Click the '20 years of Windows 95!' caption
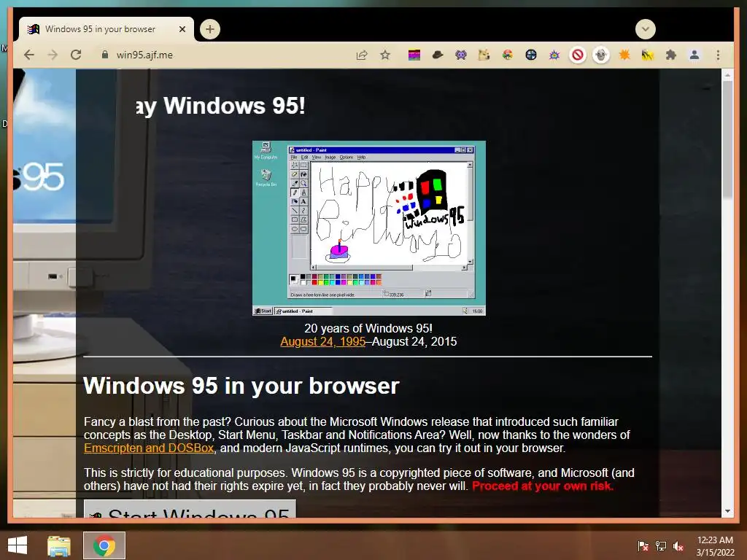 [x=368, y=329]
